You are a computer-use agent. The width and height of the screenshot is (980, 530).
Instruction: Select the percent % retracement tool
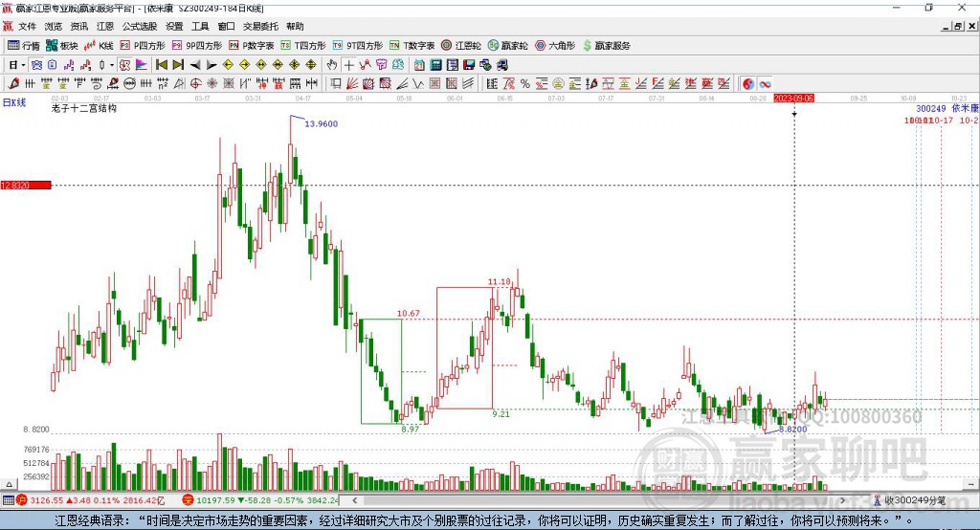click(525, 84)
